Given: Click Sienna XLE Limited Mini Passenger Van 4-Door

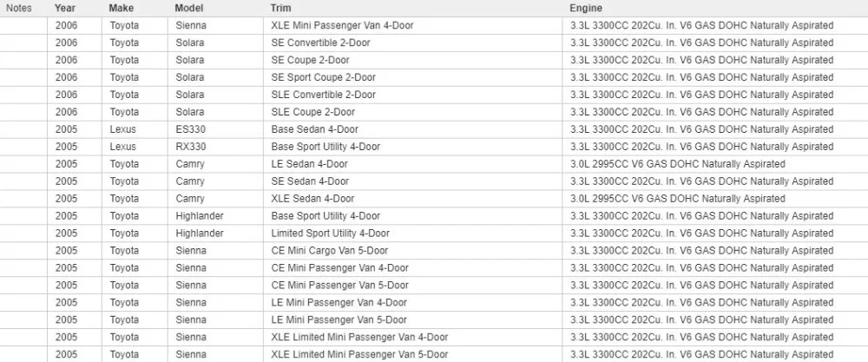Looking at the screenshot, I should click(359, 337).
